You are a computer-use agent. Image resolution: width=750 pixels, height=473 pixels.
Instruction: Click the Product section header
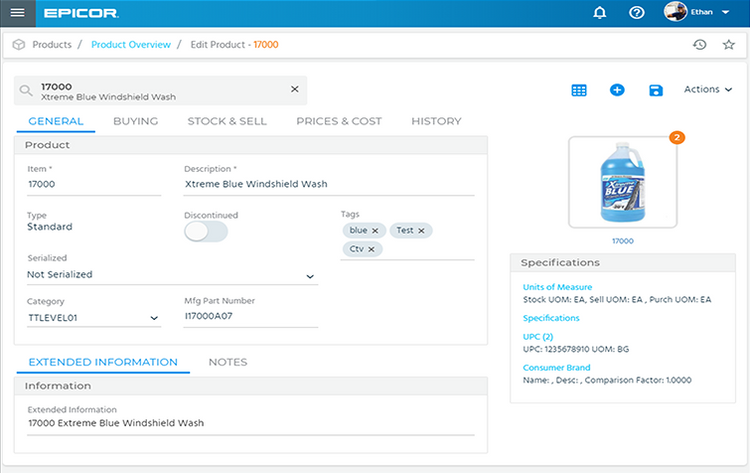[x=251, y=145]
